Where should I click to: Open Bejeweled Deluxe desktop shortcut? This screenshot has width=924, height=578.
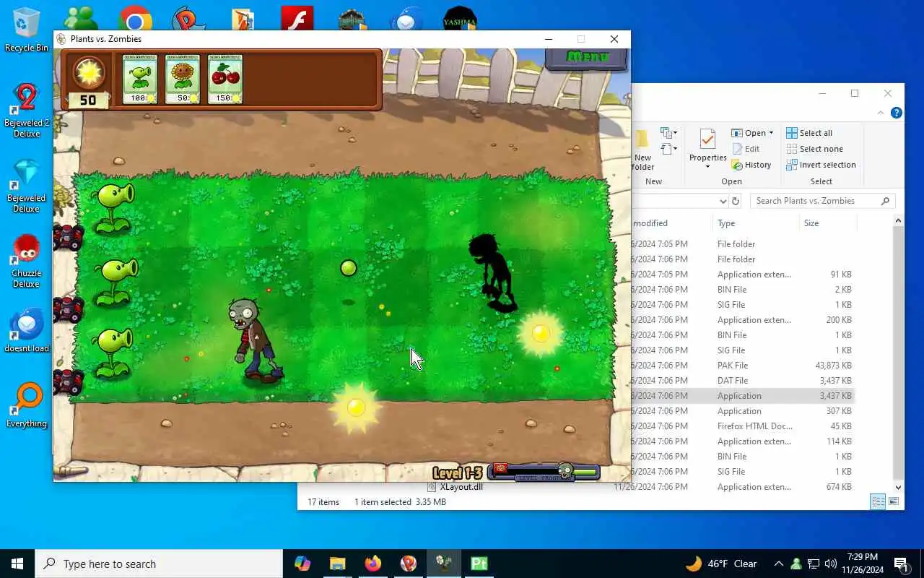[27, 186]
